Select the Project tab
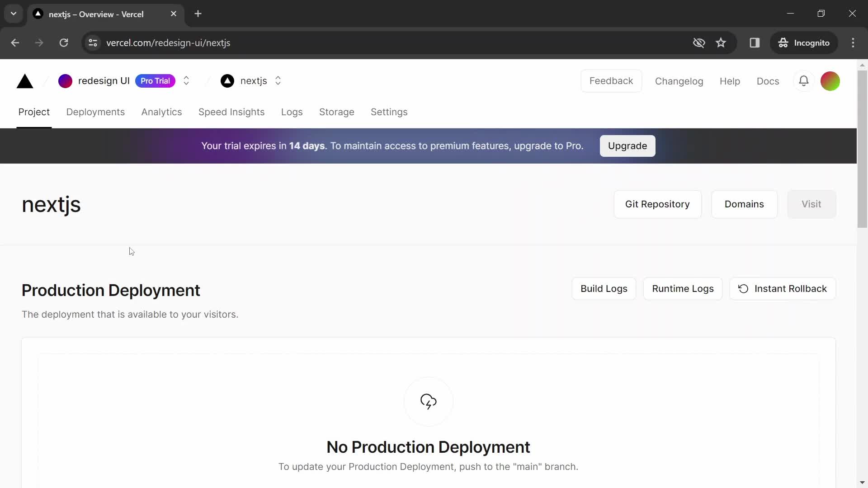Screen dimensions: 868x488 coord(34,112)
